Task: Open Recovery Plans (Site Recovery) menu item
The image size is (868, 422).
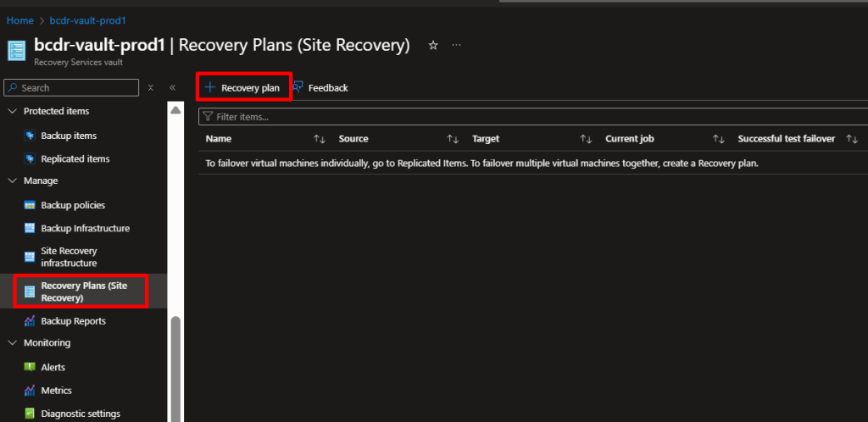Action: pyautogui.click(x=83, y=292)
